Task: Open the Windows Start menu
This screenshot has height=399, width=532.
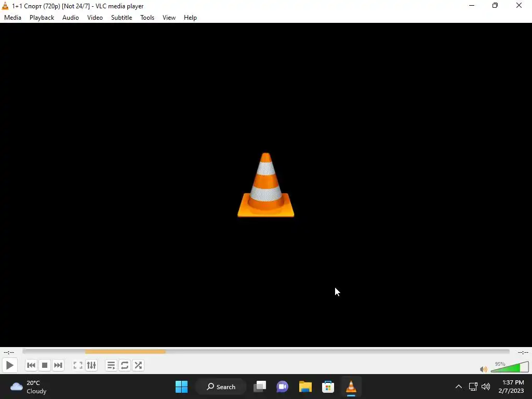Action: tap(181, 387)
